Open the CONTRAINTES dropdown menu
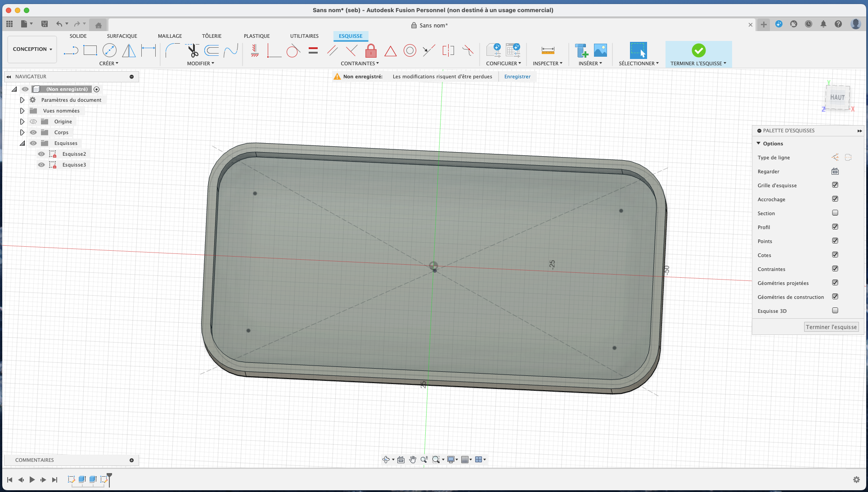 (x=360, y=63)
